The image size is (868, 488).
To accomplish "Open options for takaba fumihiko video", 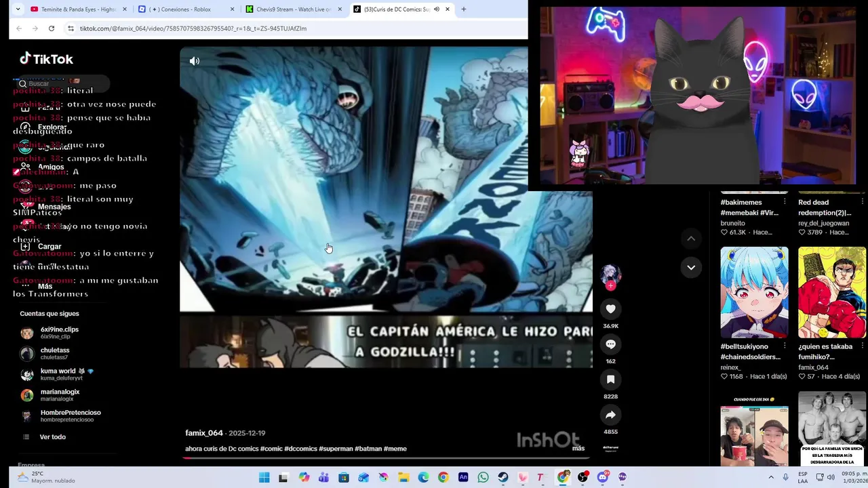I will (862, 346).
